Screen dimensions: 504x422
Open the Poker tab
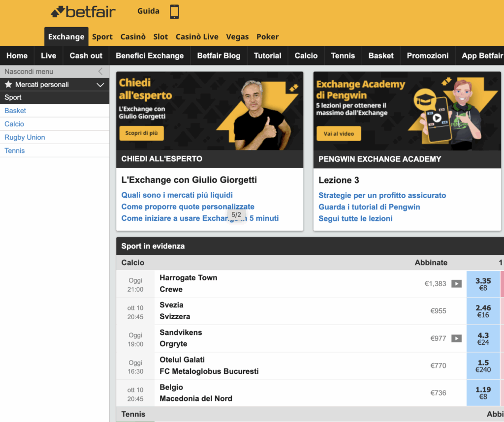[267, 37]
